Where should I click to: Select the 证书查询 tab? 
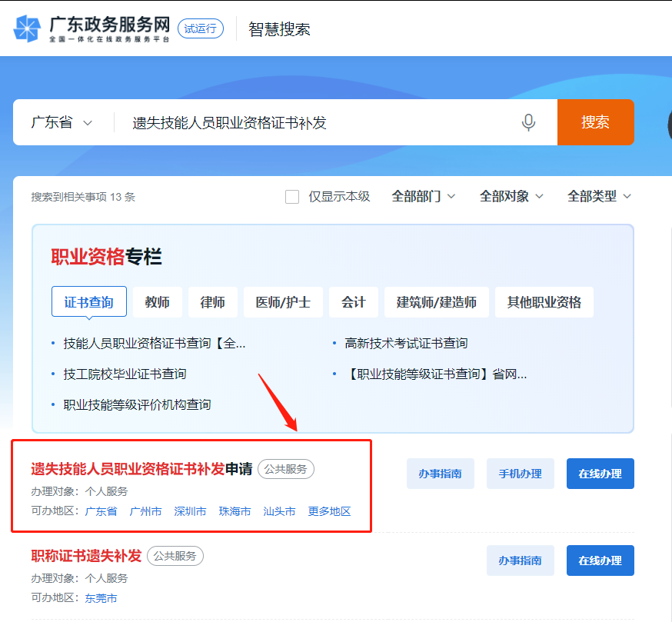[88, 302]
